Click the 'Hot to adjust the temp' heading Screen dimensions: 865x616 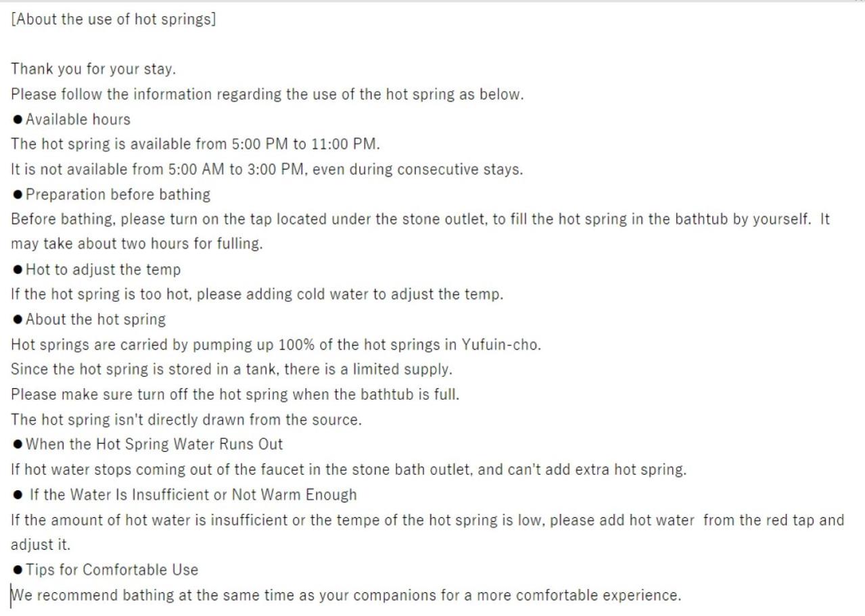[103, 270]
